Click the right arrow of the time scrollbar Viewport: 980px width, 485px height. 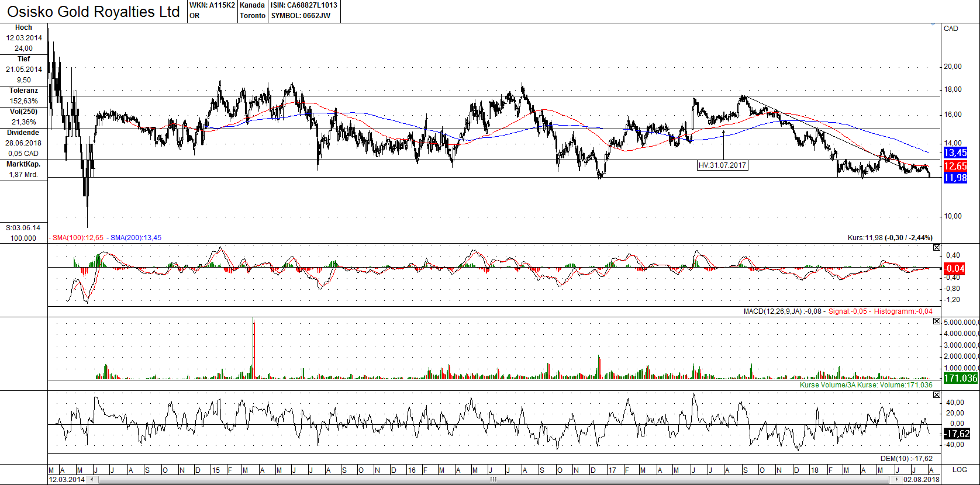click(x=897, y=480)
